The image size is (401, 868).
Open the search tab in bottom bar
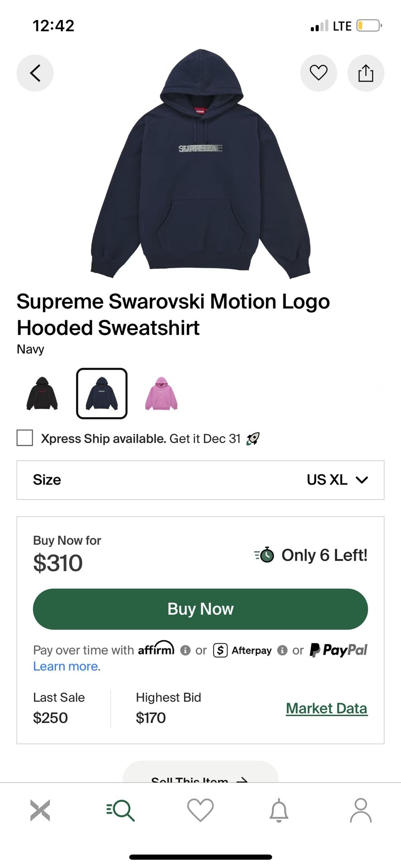[121, 810]
